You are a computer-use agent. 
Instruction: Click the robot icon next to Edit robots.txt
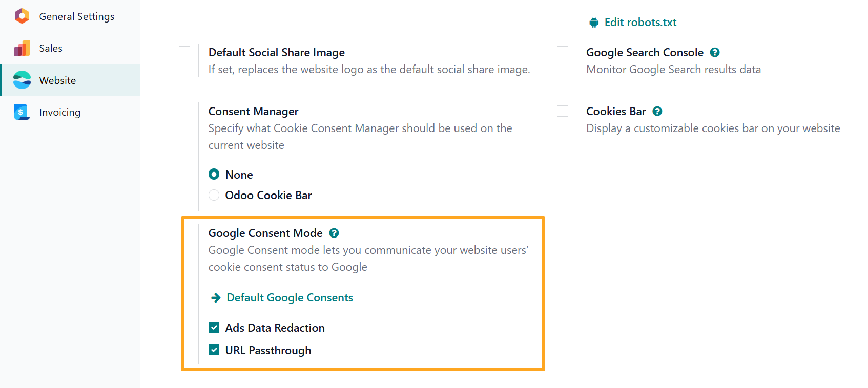[594, 22]
